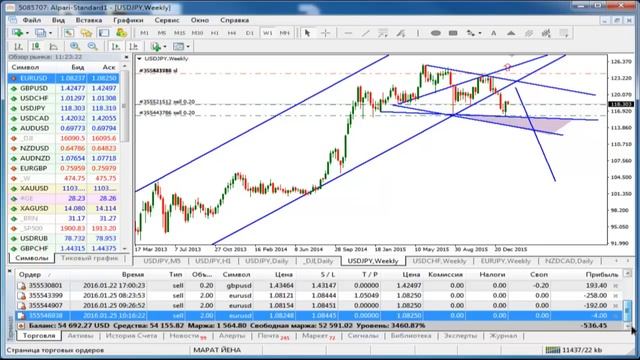Open the Profiles dropdown arrow
This screenshot has width=640, height=360.
pos(50,33)
